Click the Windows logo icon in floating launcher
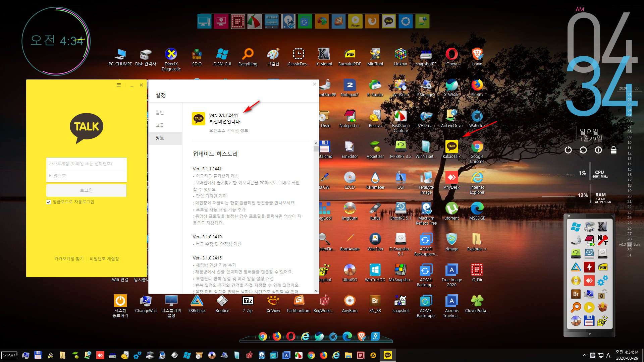Screen dimensions: 644x362 [576, 227]
